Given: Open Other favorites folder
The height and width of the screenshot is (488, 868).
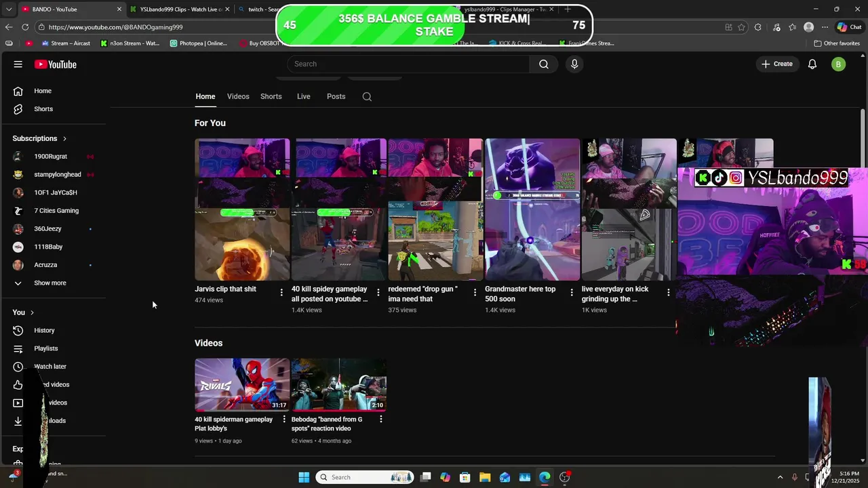Looking at the screenshot, I should point(837,43).
